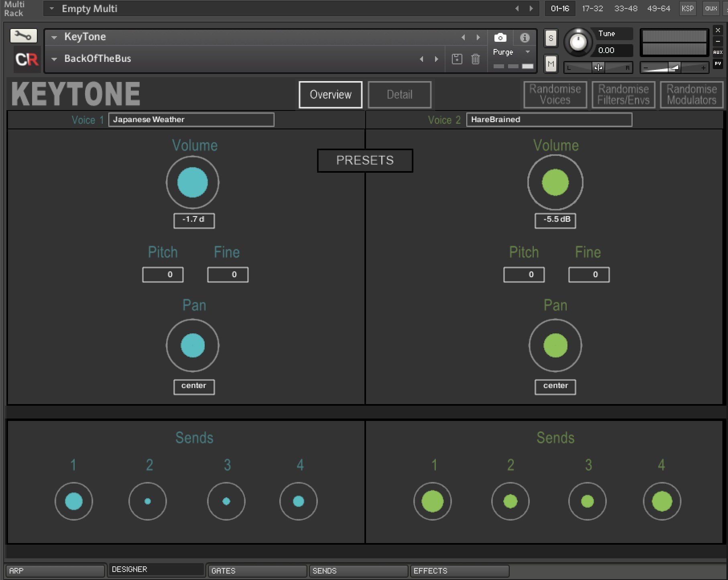
Task: Go to previous KeyTone instrument arrow
Action: 463,37
